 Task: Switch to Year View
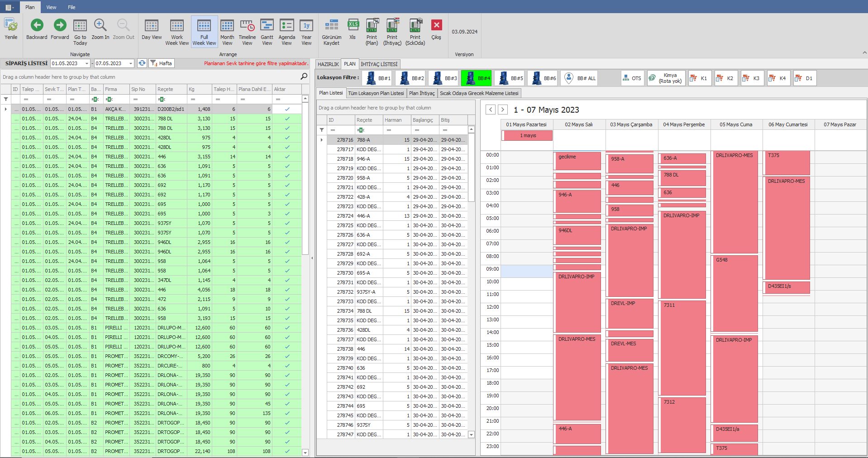pyautogui.click(x=306, y=32)
